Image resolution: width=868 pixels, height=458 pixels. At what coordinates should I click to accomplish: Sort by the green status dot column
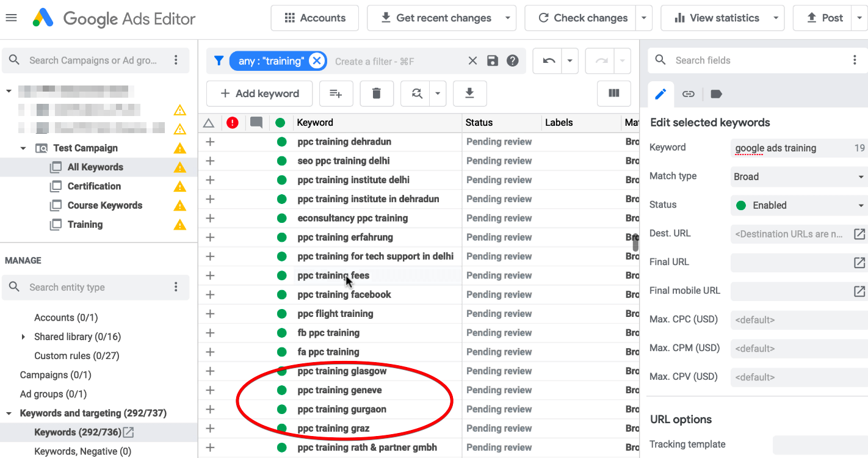tap(280, 123)
